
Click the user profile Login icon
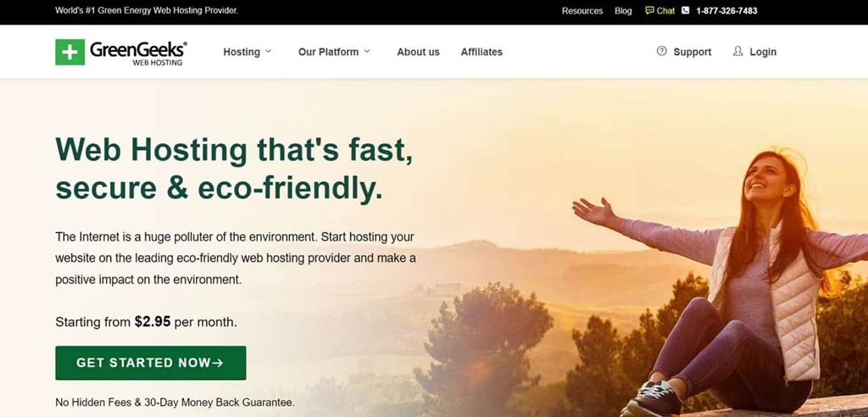(737, 51)
